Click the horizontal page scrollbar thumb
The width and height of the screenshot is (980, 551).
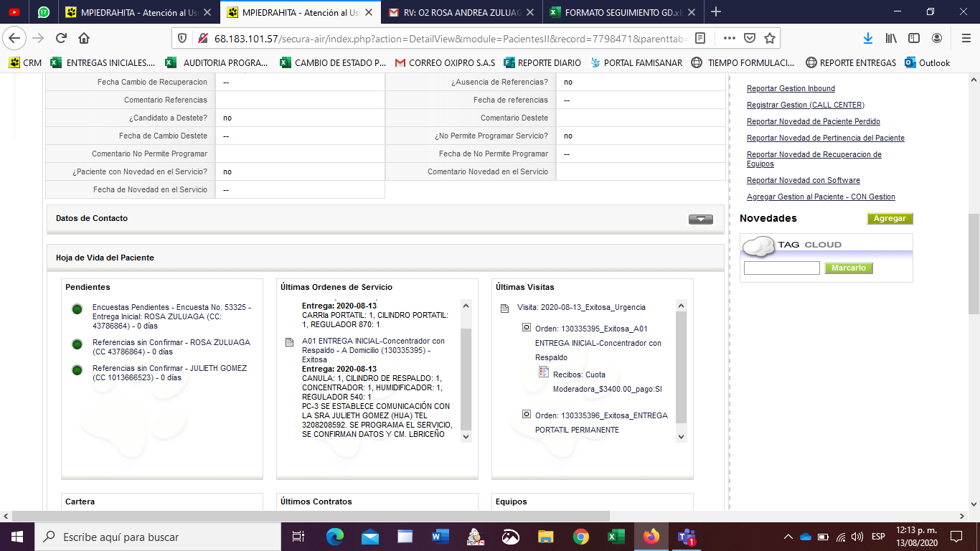click(311, 516)
